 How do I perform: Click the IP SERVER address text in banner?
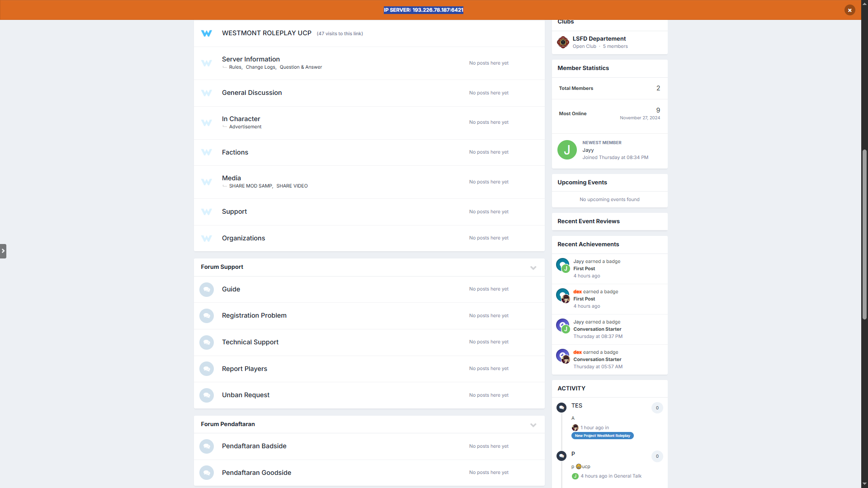[x=424, y=10]
